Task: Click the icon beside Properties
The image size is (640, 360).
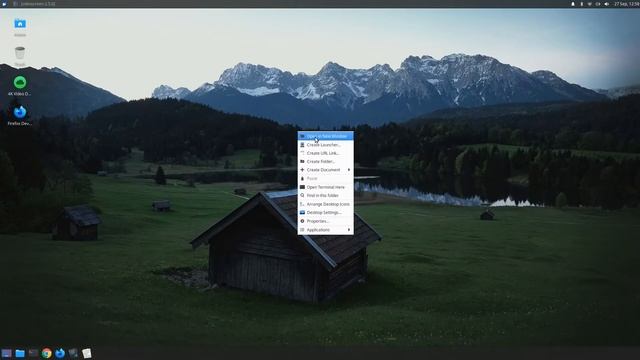Action: pos(302,221)
